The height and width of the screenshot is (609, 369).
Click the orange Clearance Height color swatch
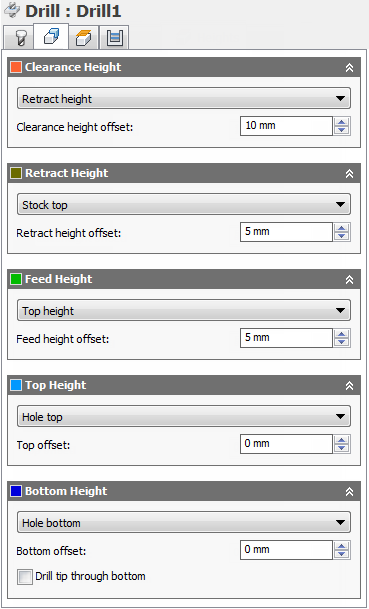click(16, 67)
